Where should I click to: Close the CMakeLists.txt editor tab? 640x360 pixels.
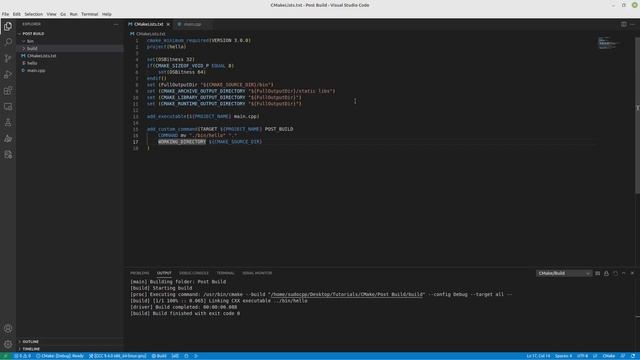[168, 24]
